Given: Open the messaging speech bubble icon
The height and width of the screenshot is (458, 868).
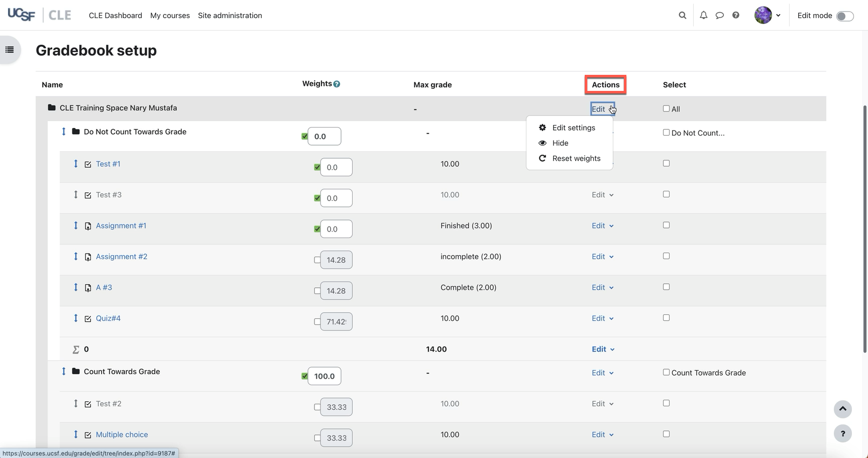Looking at the screenshot, I should pyautogui.click(x=719, y=15).
